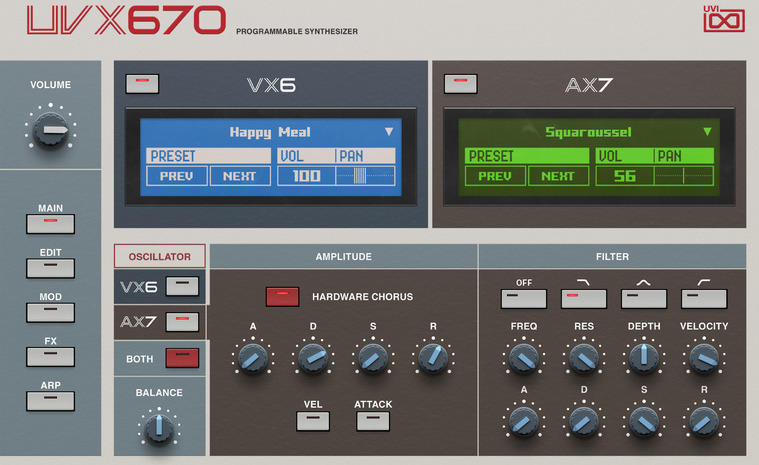Click the FILTER section header
The image size is (759, 465).
point(612,256)
